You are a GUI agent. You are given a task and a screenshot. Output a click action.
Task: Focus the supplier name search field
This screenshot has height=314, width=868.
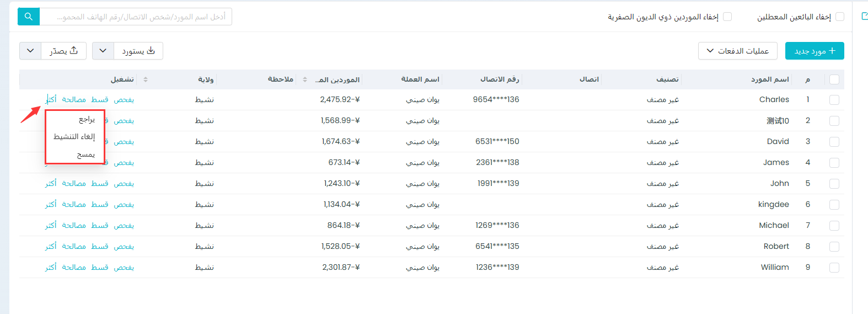coord(136,17)
